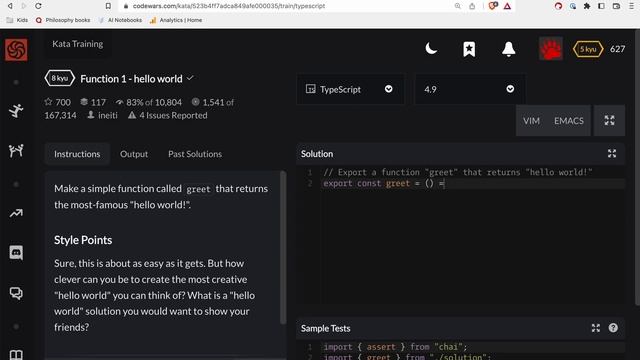
Task: Click the 117 collections stack icon
Action: pyautogui.click(x=84, y=102)
